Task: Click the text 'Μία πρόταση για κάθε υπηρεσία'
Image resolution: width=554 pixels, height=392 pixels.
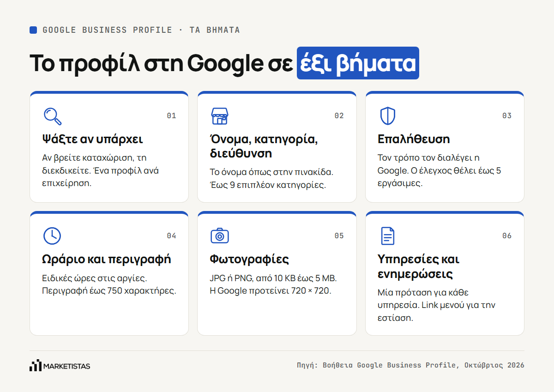Action: 423,299
